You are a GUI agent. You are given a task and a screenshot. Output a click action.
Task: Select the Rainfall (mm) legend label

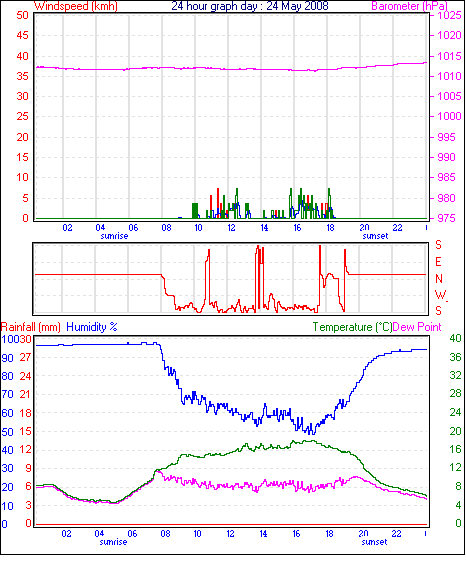(x=31, y=327)
